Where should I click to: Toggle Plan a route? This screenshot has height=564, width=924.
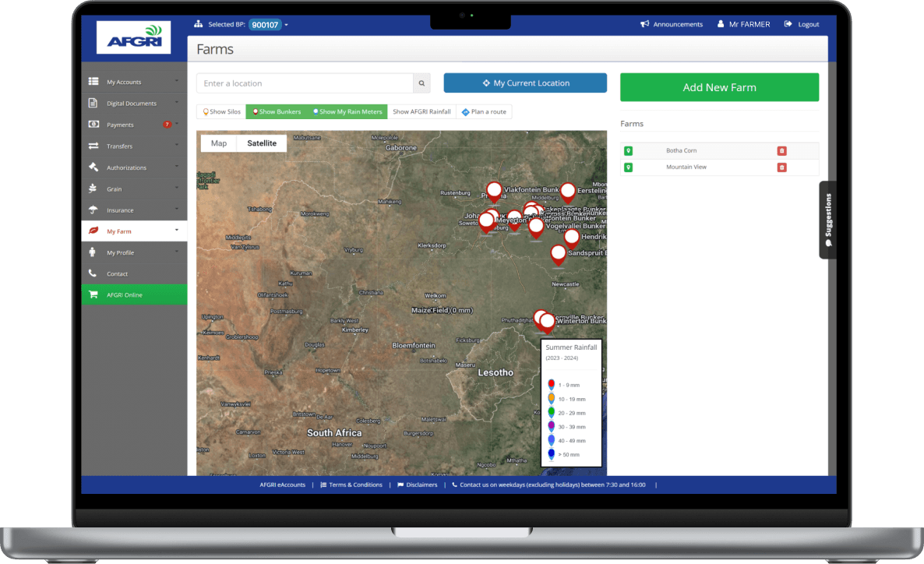pyautogui.click(x=484, y=111)
